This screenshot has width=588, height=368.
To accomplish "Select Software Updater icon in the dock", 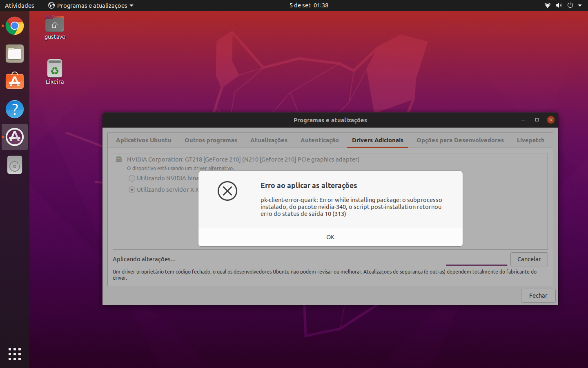I will (x=15, y=137).
